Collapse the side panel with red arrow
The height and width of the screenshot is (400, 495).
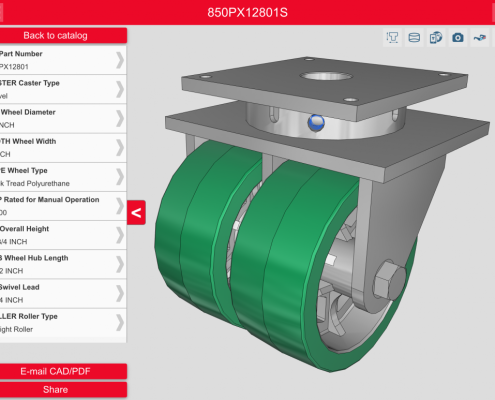click(x=136, y=213)
